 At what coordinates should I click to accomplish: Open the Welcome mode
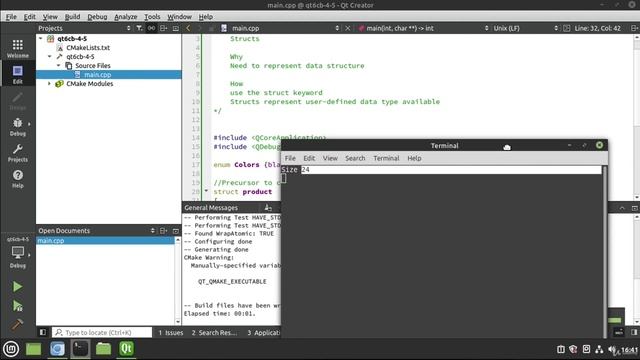(x=18, y=48)
